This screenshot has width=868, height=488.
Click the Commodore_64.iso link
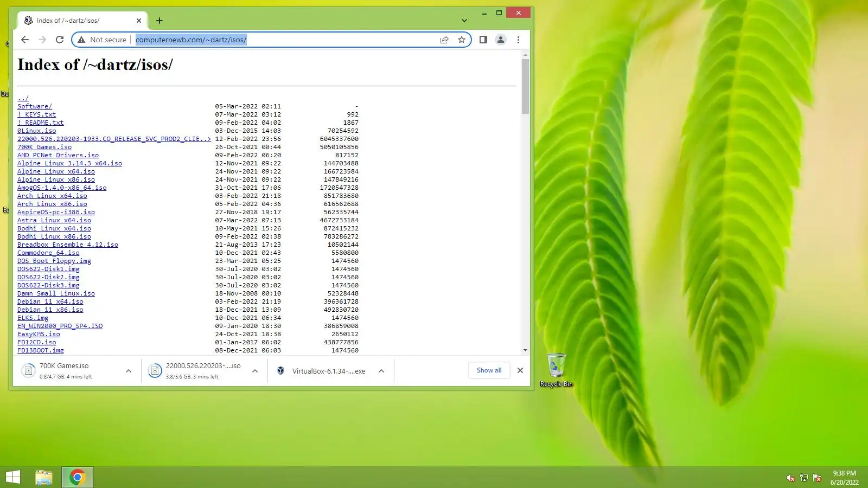[x=48, y=253]
